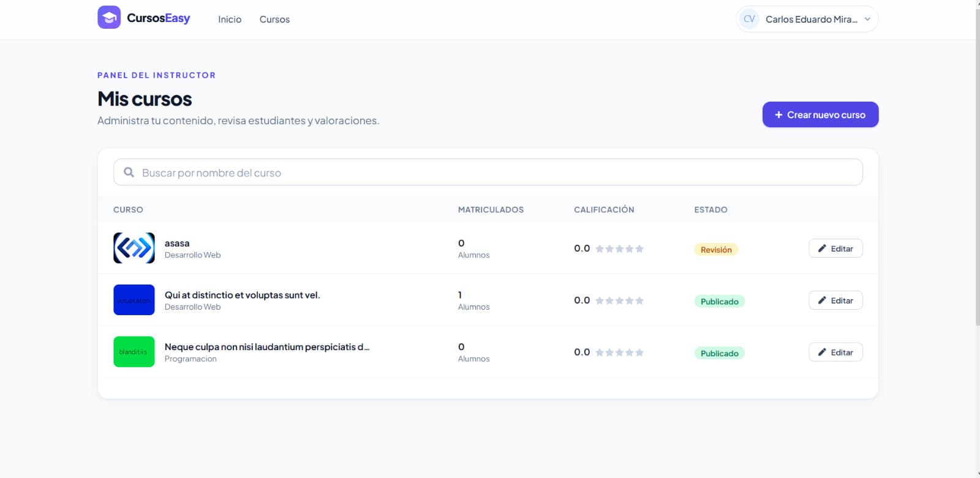The height and width of the screenshot is (478, 980).
Task: Edit the Qui at distinctio course
Action: (x=835, y=301)
